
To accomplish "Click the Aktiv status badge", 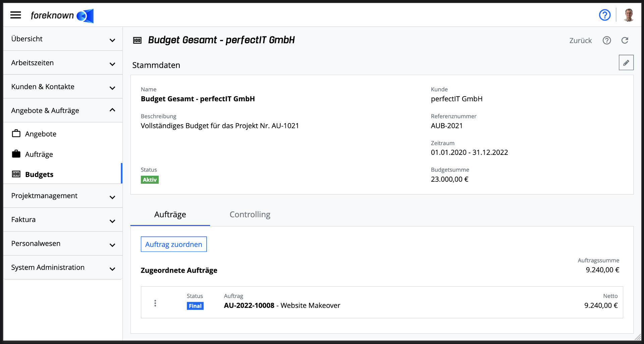I will [x=150, y=180].
